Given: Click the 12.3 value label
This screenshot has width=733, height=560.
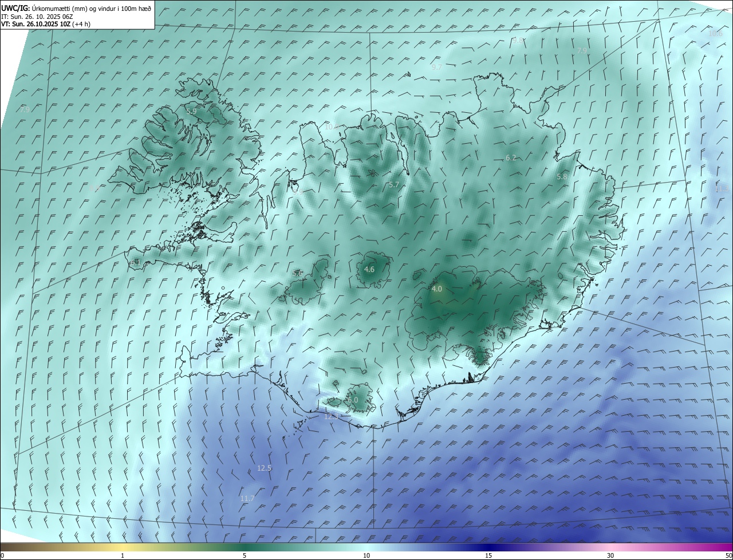Looking at the screenshot, I should [x=332, y=416].
